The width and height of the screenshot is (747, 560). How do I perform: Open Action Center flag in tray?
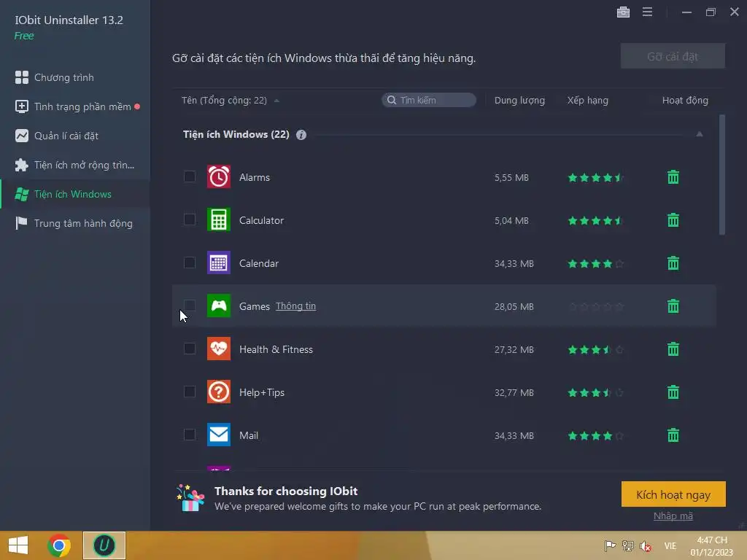coord(610,545)
